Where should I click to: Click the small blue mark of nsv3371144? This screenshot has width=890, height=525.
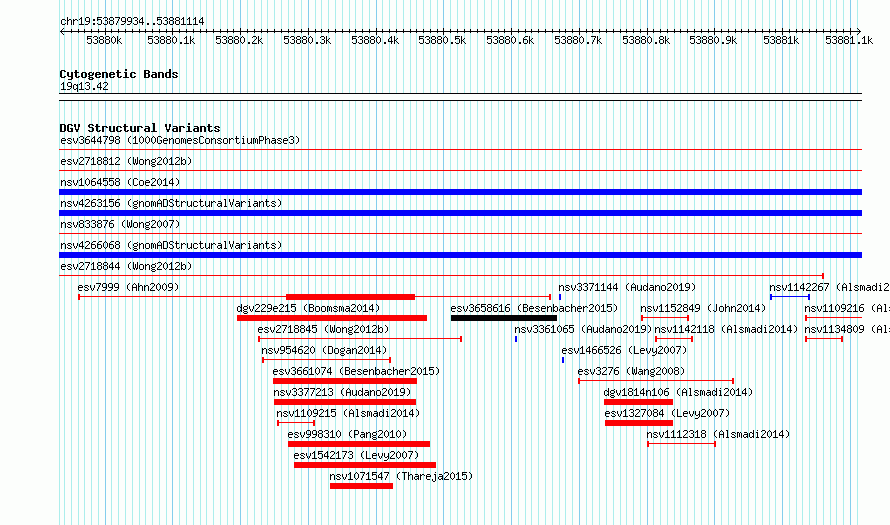[560, 297]
